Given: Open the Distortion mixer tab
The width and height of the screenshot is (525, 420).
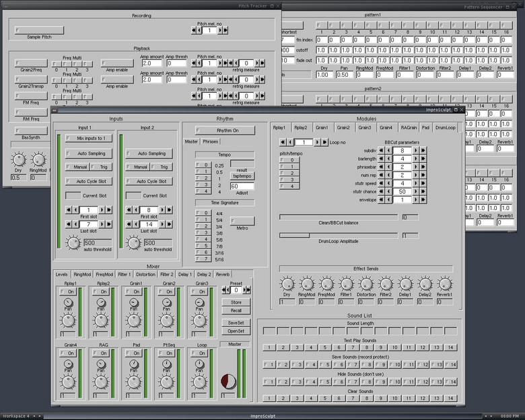Looking at the screenshot, I should pos(145,275).
